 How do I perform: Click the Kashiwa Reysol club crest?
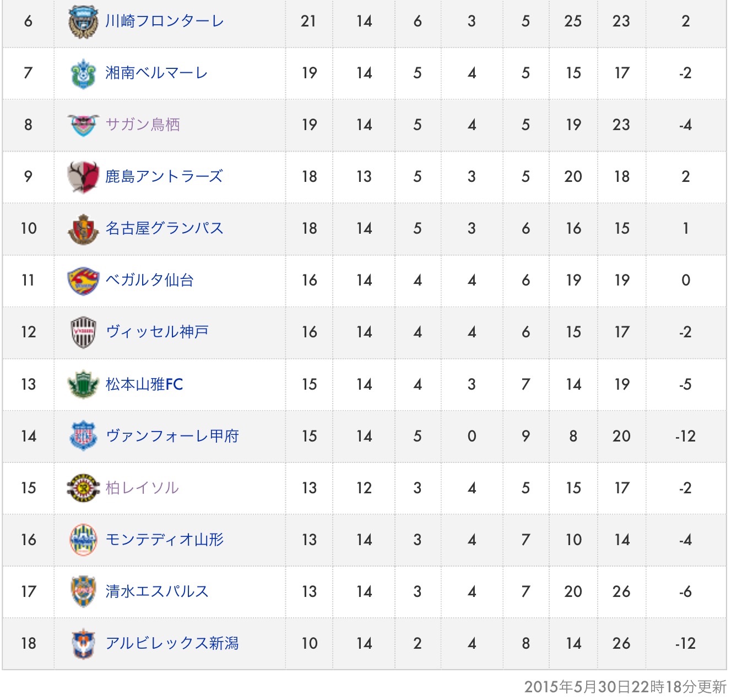tap(83, 488)
